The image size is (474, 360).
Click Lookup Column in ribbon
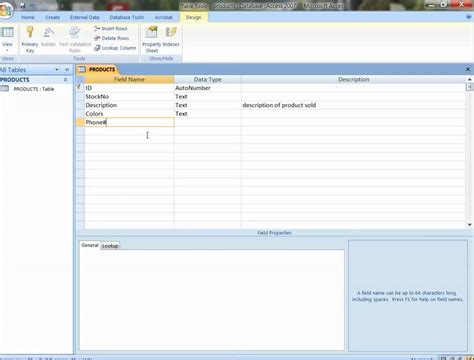[115, 48]
